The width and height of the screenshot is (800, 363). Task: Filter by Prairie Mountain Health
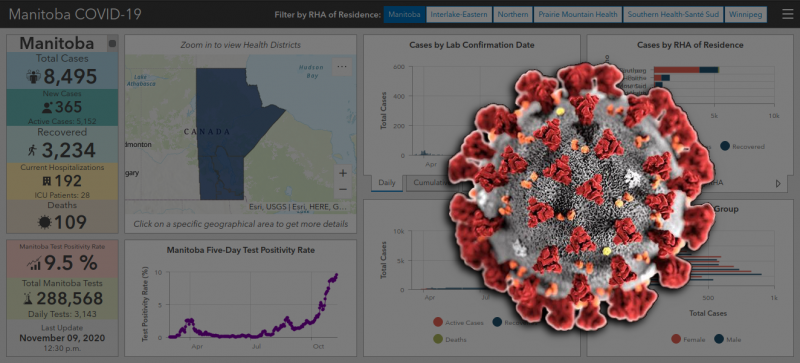578,14
